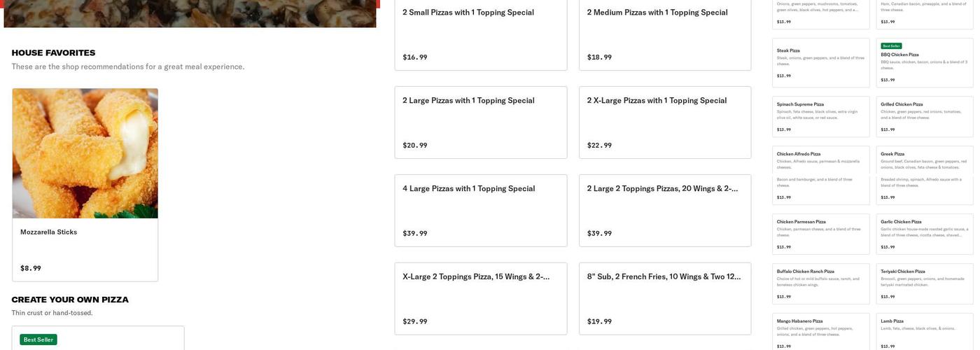Open the Buffalo Chicken Ranch Pizza item
980x350 pixels.
tap(820, 283)
